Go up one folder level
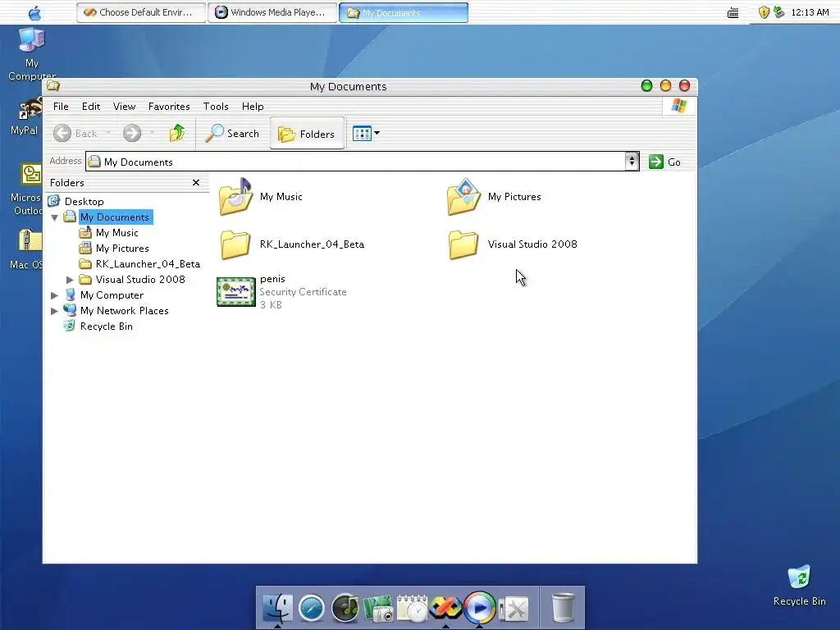 click(177, 133)
